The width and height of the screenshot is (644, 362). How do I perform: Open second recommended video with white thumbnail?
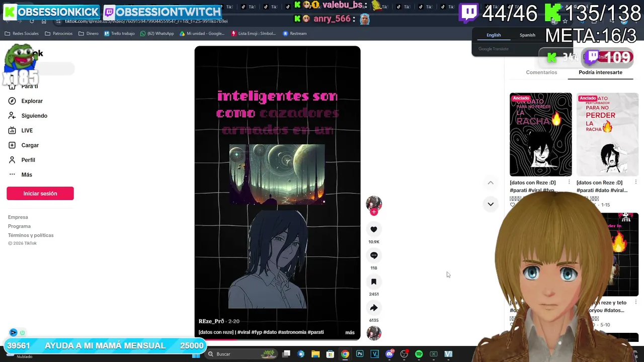[x=607, y=135]
